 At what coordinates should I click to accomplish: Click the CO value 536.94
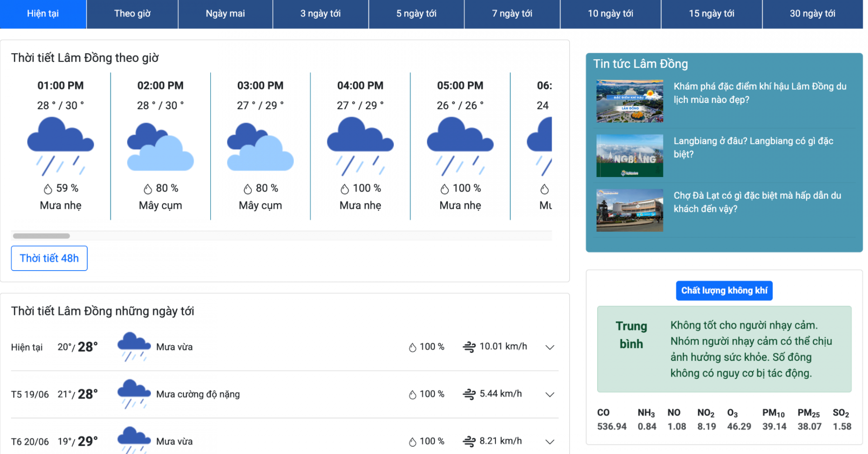(612, 426)
